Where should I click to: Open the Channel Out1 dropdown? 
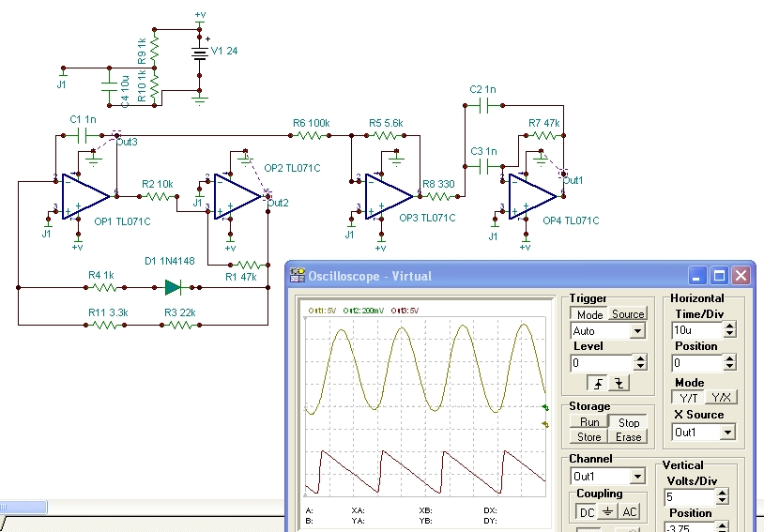pyautogui.click(x=637, y=476)
